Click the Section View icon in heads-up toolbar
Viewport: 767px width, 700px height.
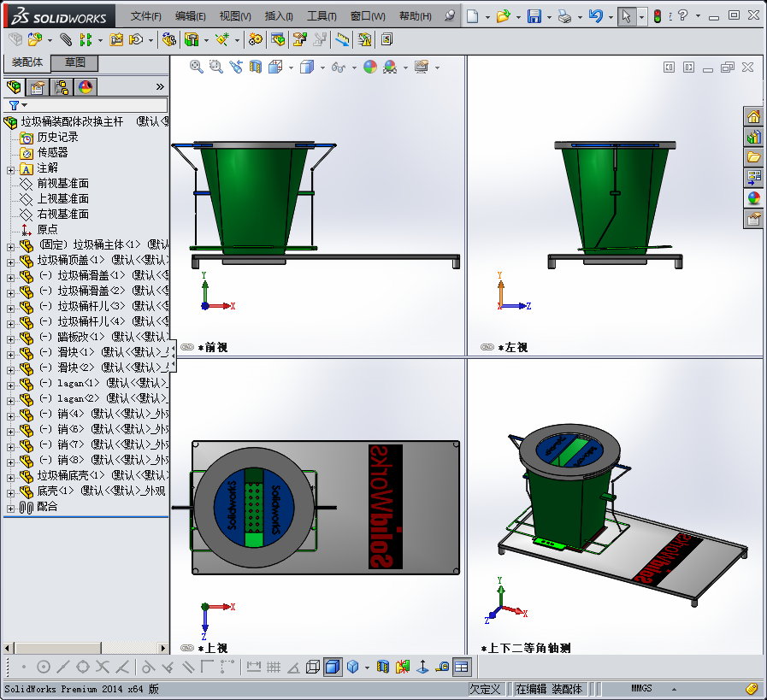[x=256, y=67]
